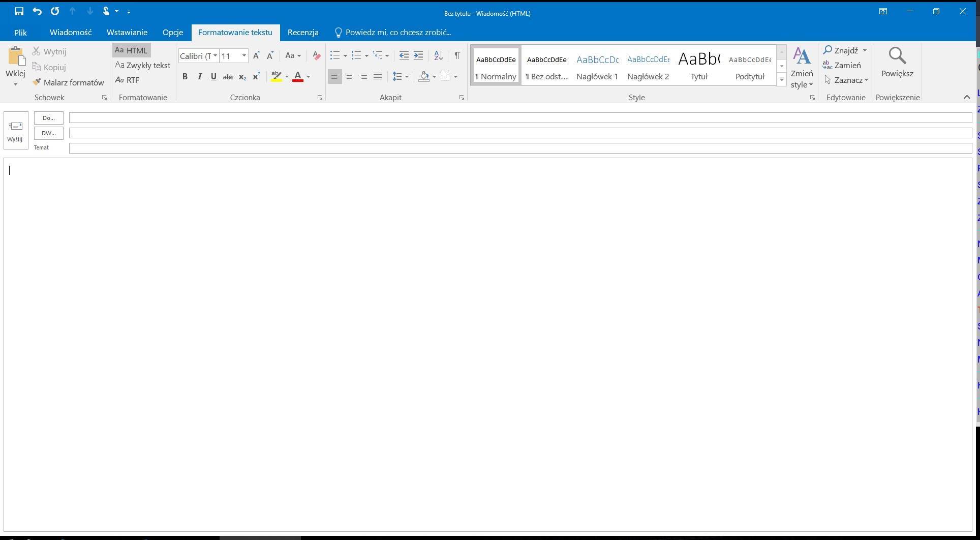Apply the Nagłówek 1 style
The image size is (980, 540).
pyautogui.click(x=597, y=65)
